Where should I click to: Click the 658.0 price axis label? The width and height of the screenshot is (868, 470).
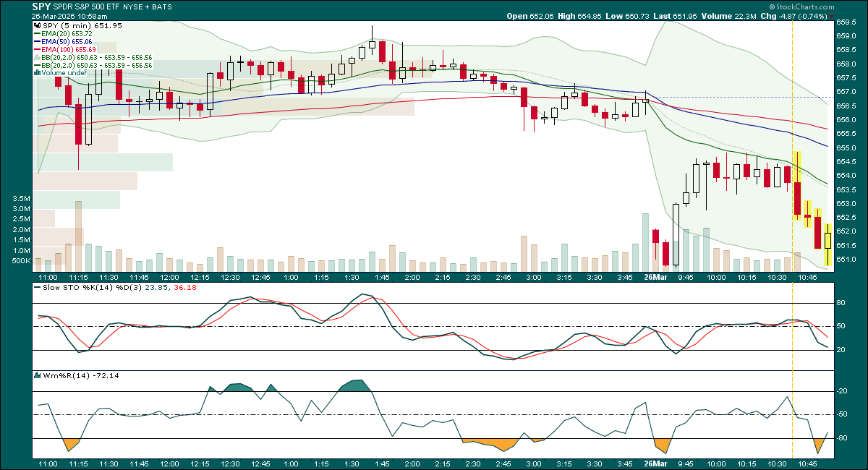click(x=848, y=64)
